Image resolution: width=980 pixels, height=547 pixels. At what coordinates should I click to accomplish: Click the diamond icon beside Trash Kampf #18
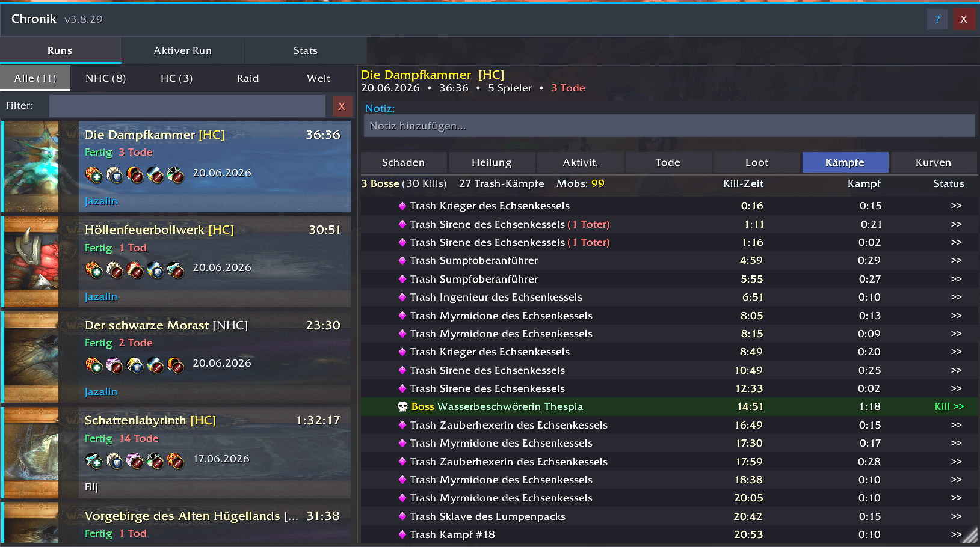pyautogui.click(x=402, y=534)
